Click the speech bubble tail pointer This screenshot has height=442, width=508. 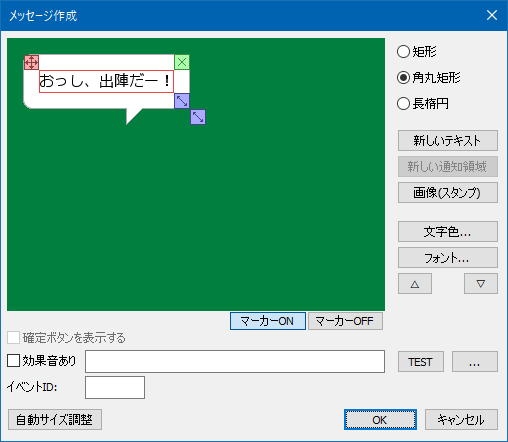134,116
